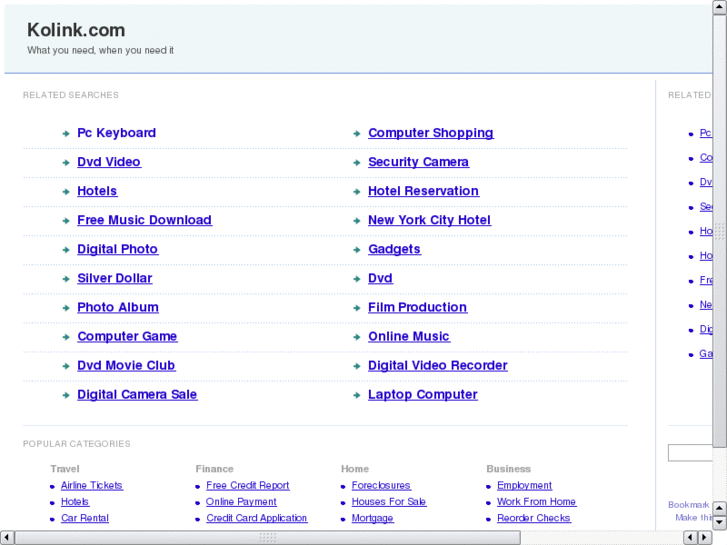Viewport: 727px width, 545px height.
Task: Click the Security Camera link
Action: coord(418,162)
